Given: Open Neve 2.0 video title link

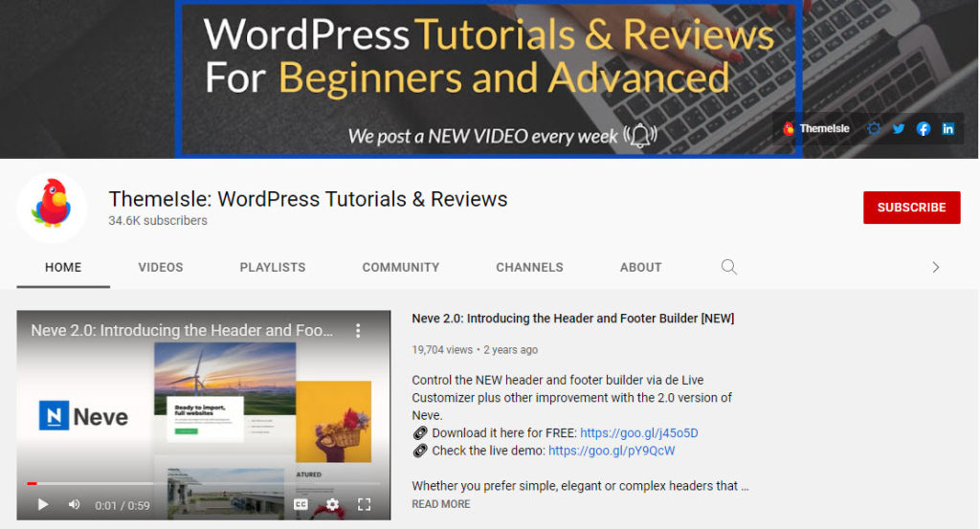Looking at the screenshot, I should coord(572,319).
